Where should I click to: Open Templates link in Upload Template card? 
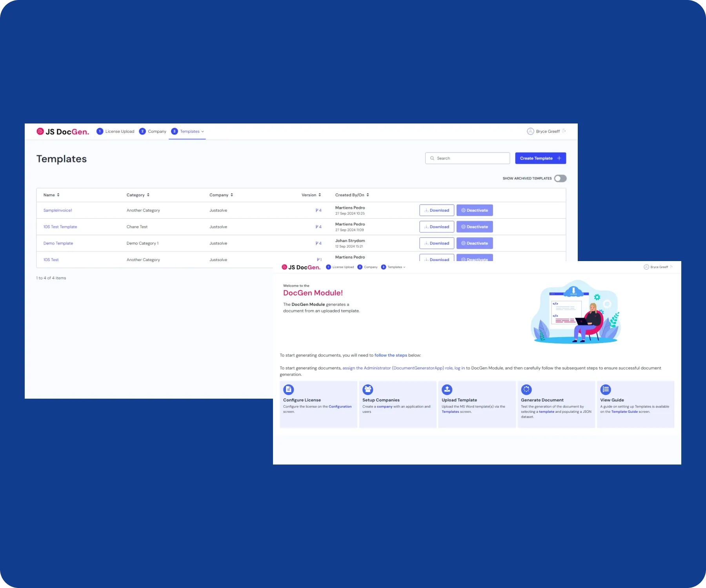point(450,412)
